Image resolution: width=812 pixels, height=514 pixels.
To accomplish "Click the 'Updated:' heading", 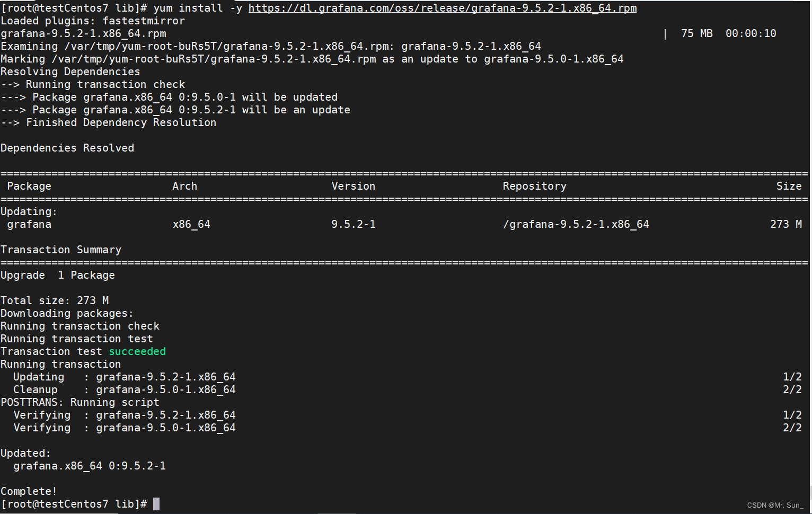I will click(x=26, y=453).
